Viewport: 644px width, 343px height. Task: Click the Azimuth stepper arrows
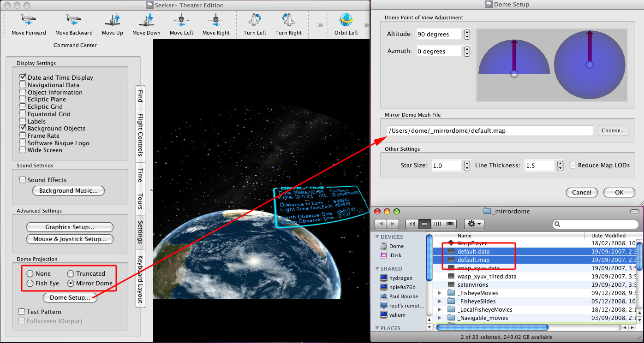[x=467, y=51]
